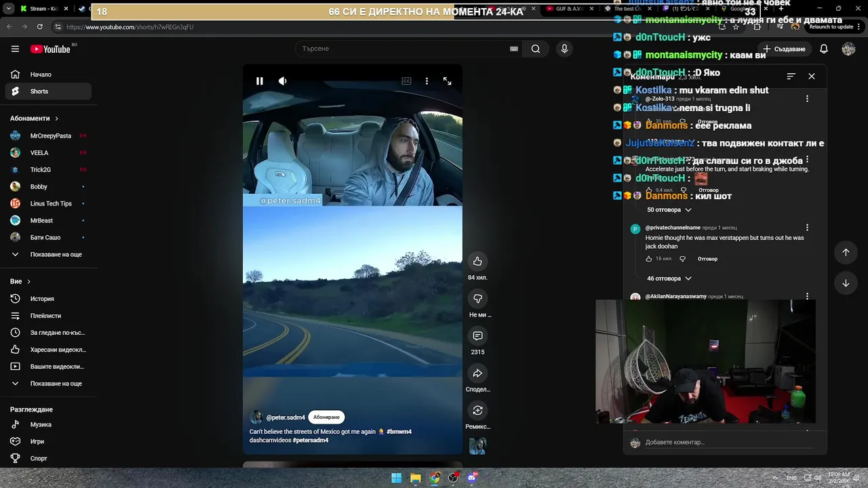Screen dimensions: 868x488
Task: Open the on-screen keyboard in search box
Action: [514, 49]
